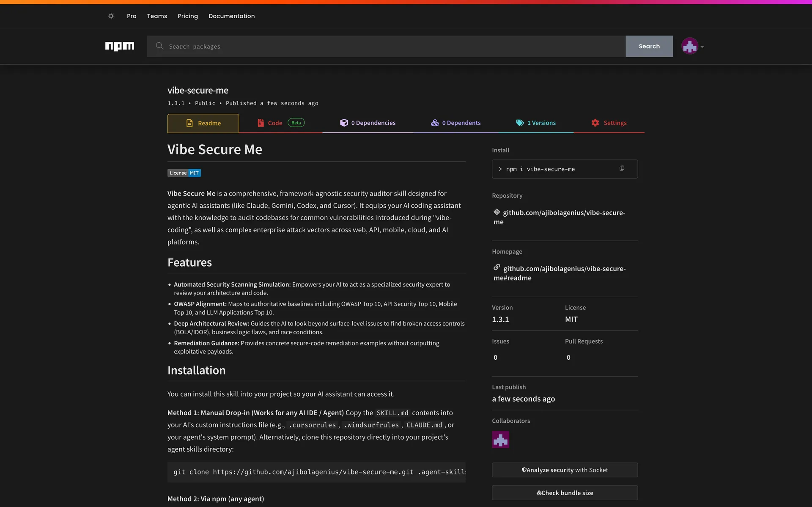Click the Readme document icon

[189, 123]
